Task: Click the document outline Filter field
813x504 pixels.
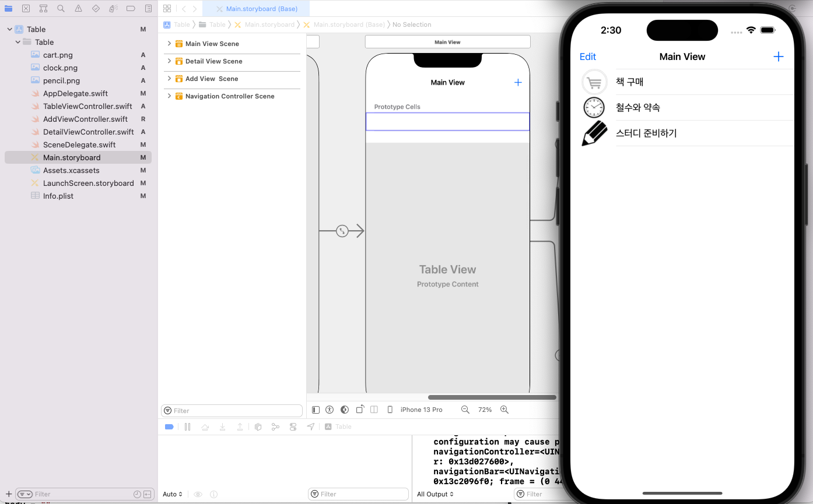Action: [x=232, y=411]
